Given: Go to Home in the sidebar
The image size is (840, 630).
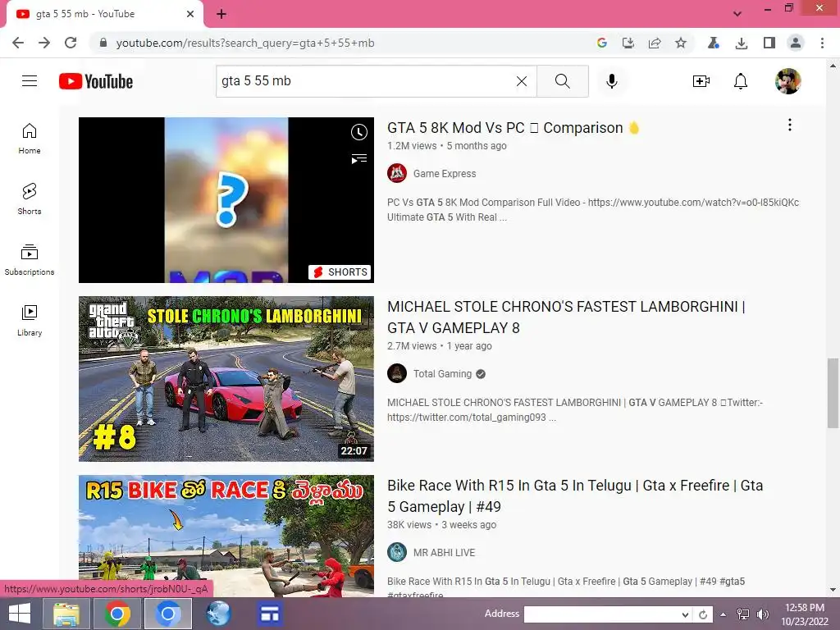Looking at the screenshot, I should [30, 139].
